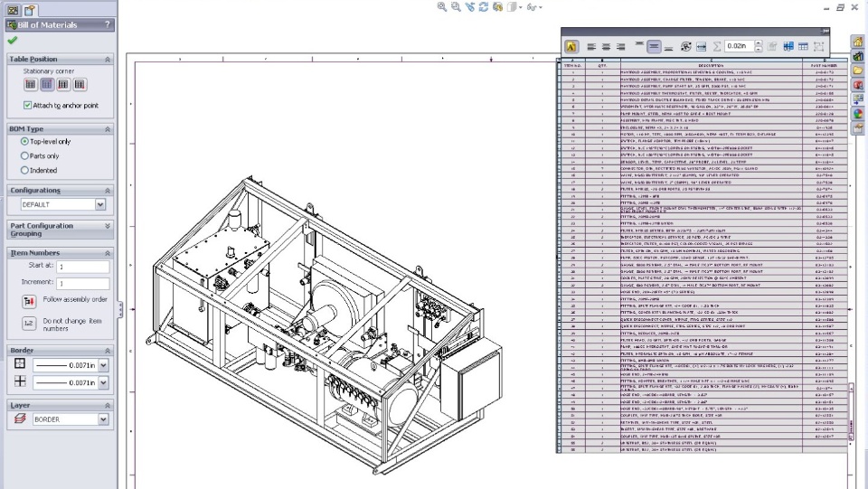Click the 0.02in spinner up arrow
This screenshot has height=489, width=868.
click(x=757, y=42)
